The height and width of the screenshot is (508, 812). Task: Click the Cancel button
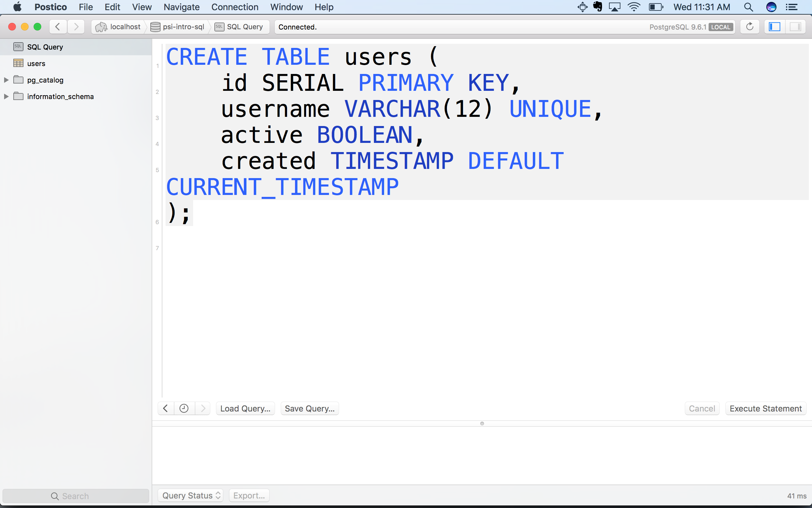click(702, 409)
